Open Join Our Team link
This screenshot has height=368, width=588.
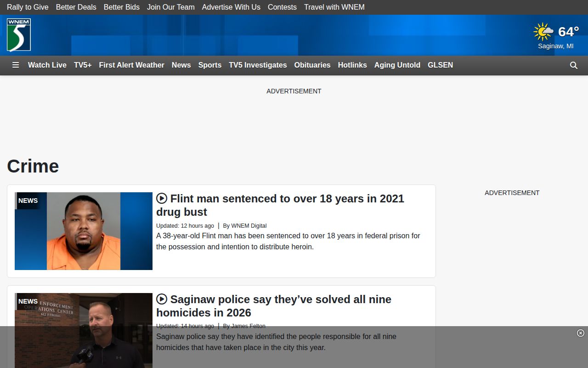point(171,7)
